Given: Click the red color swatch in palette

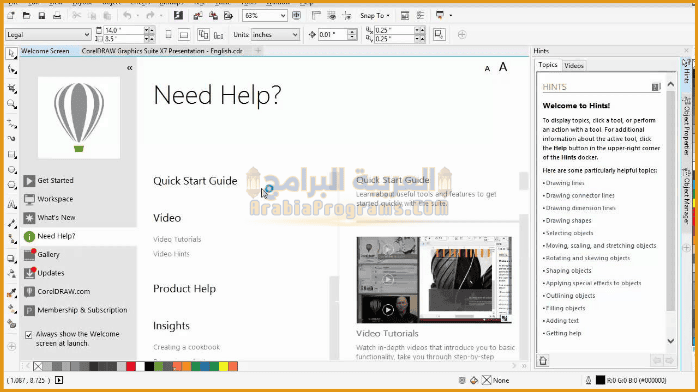Looking at the screenshot, I should pyautogui.click(x=131, y=366).
